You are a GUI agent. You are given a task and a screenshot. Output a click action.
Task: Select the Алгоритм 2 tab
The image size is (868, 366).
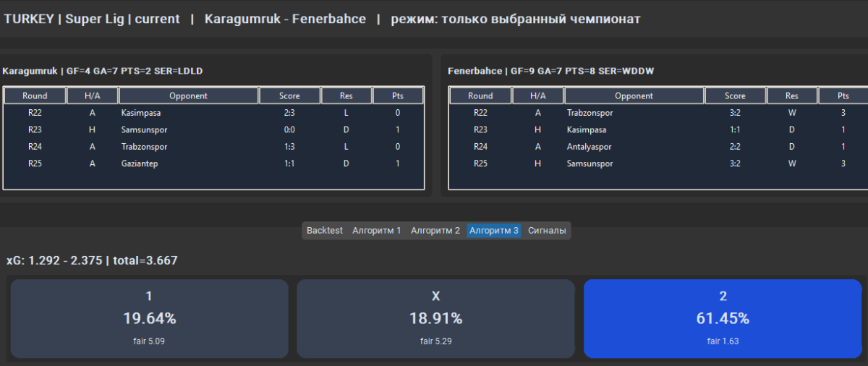coord(435,231)
